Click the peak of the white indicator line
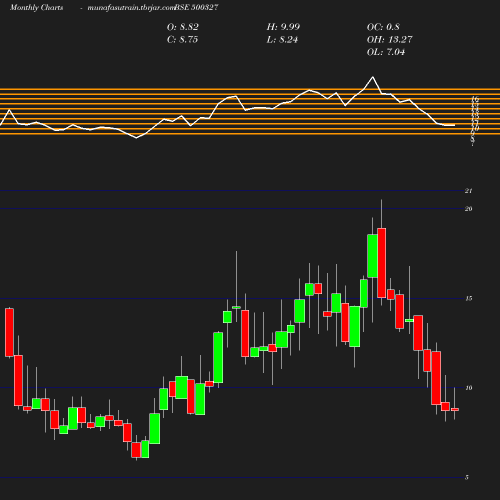 (x=372, y=77)
